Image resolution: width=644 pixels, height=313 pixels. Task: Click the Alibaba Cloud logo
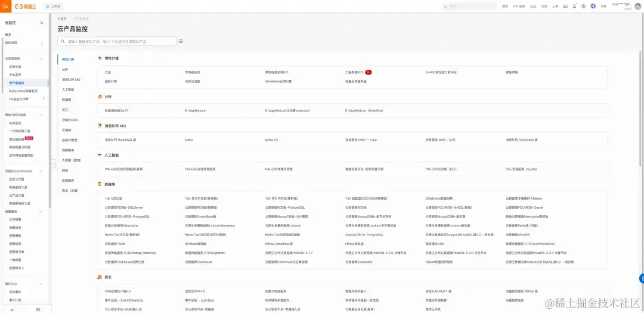click(26, 7)
